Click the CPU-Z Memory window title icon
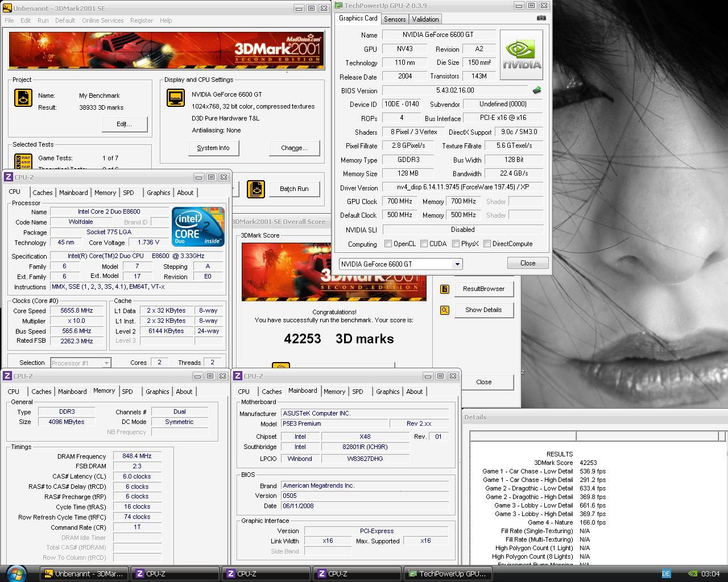 7,376
